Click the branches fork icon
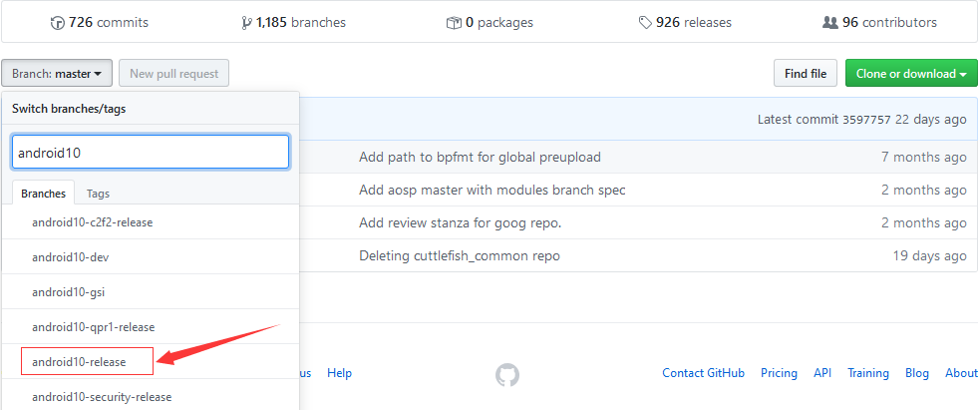Viewport: 980px width, 410px height. coord(246,22)
